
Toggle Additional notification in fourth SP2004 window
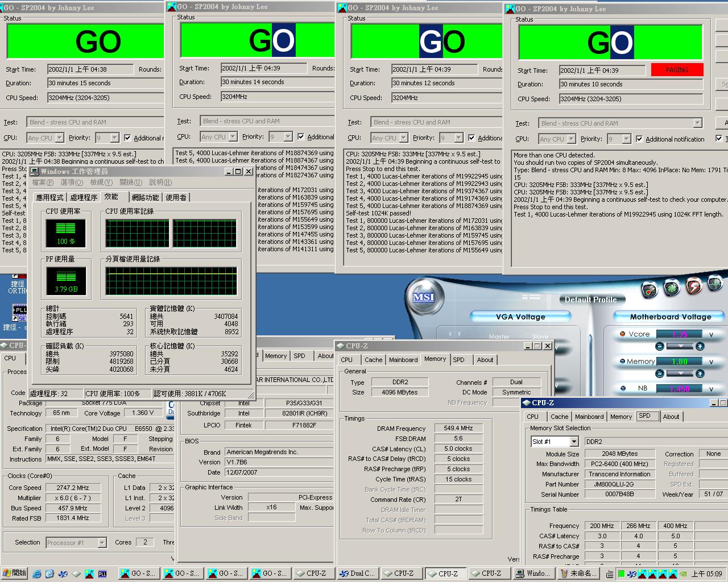pos(639,139)
